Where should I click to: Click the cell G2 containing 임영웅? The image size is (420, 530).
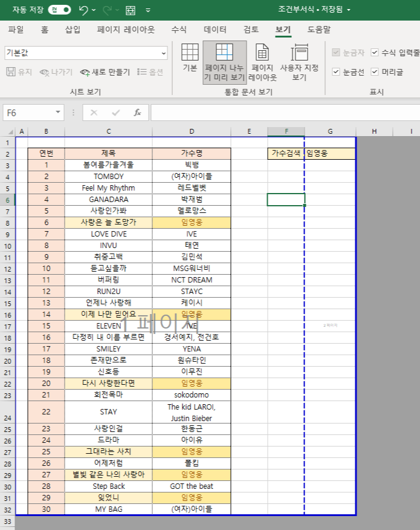click(x=330, y=154)
